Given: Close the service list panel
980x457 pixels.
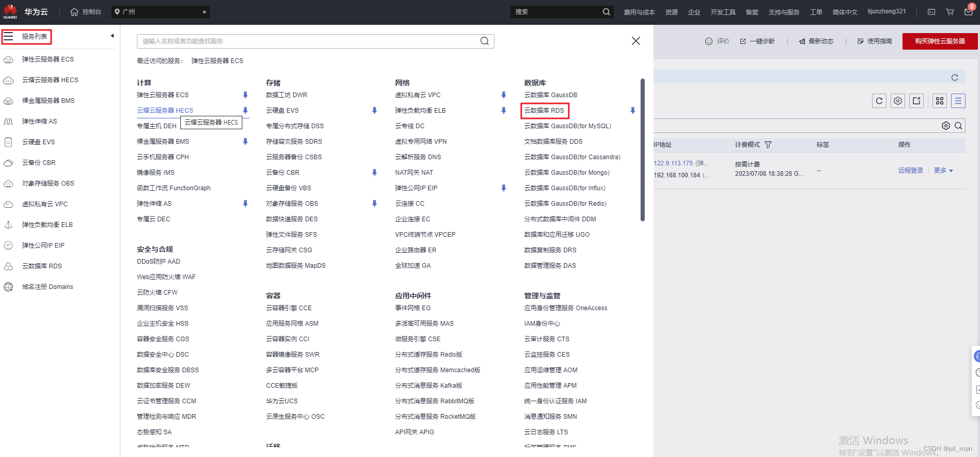Looking at the screenshot, I should (636, 41).
